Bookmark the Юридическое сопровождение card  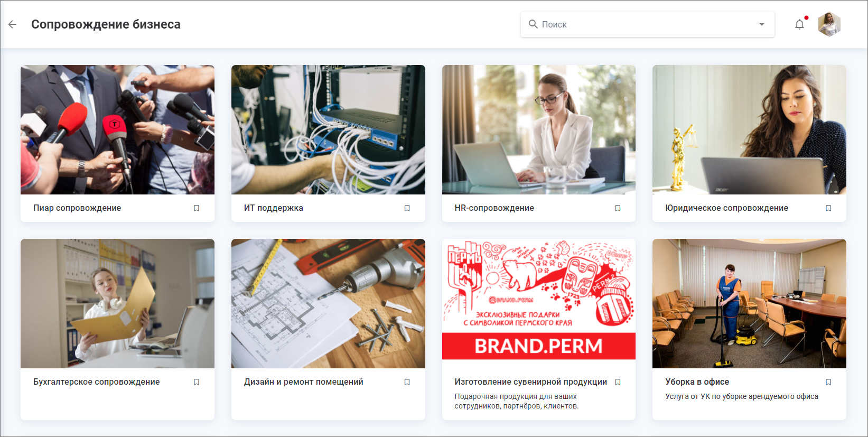[828, 208]
